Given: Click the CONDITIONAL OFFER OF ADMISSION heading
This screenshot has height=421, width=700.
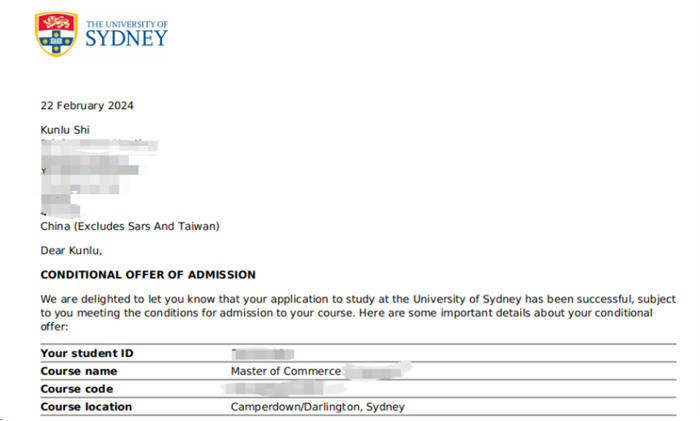Looking at the screenshot, I should (x=148, y=275).
